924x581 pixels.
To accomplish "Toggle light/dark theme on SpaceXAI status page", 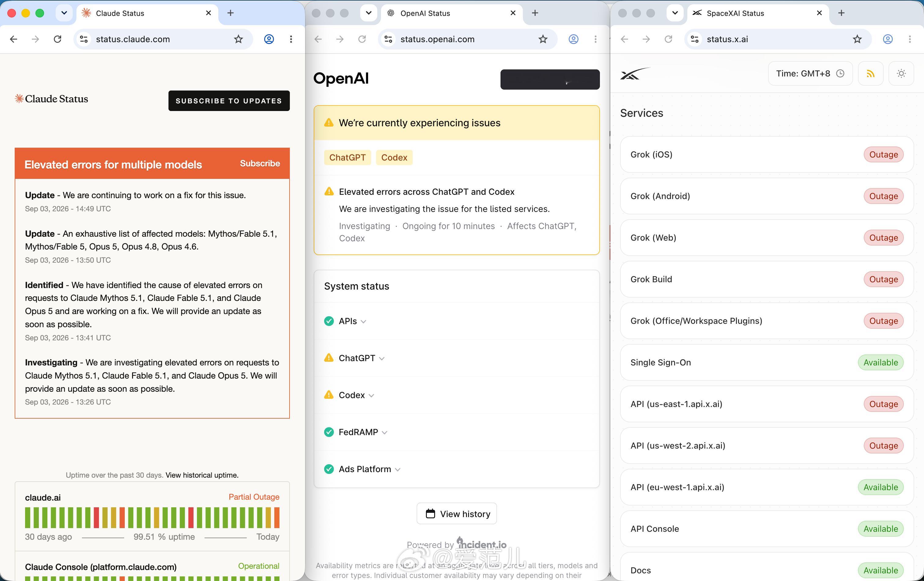I will point(901,73).
